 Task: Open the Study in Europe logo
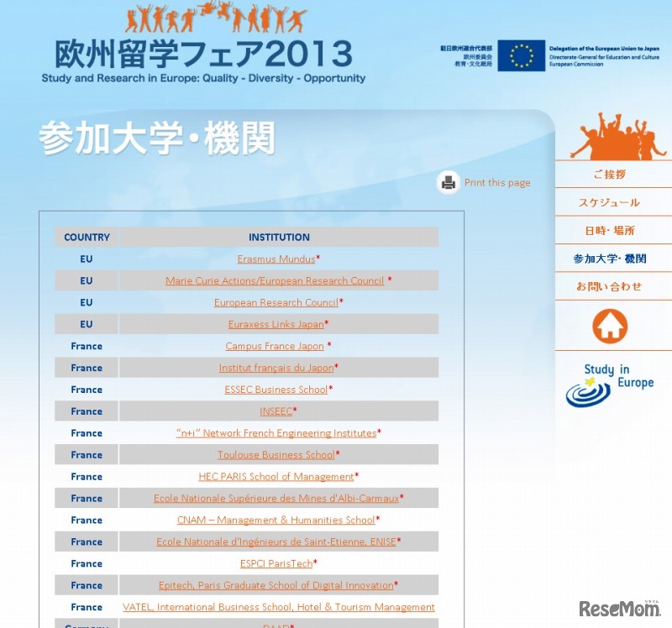tap(610, 385)
